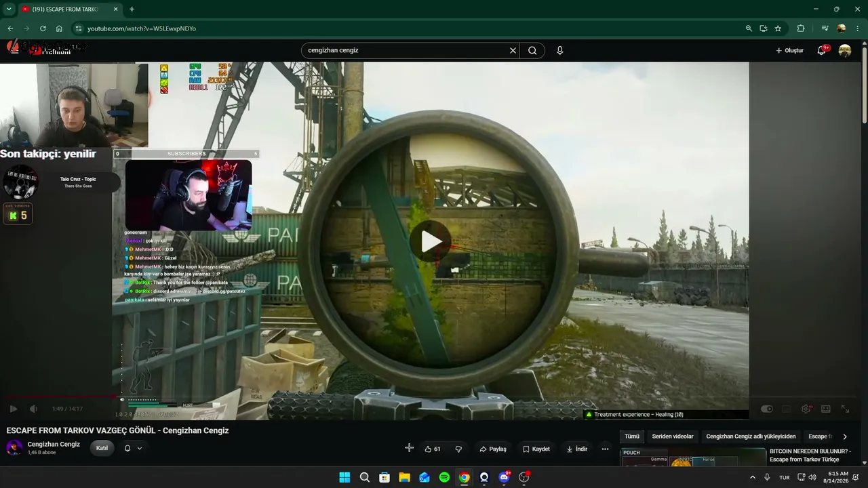Open the Chrome three-dot menu
868x488 pixels.
click(858, 28)
